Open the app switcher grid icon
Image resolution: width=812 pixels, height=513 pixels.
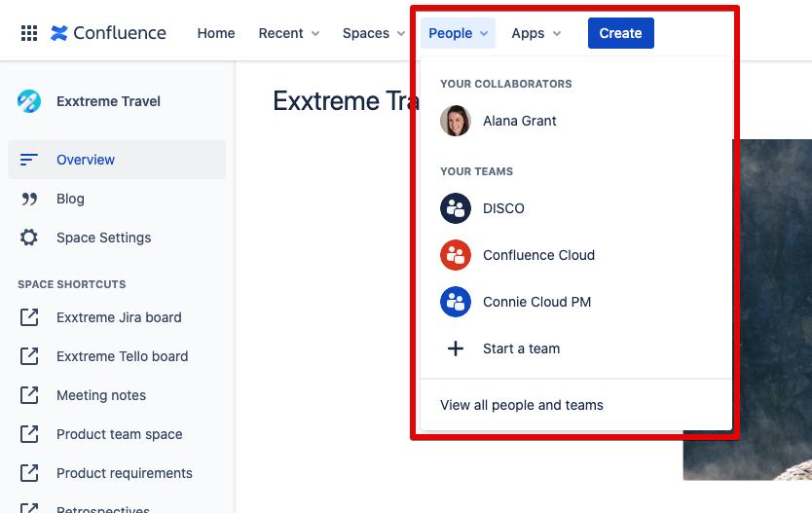pyautogui.click(x=29, y=33)
